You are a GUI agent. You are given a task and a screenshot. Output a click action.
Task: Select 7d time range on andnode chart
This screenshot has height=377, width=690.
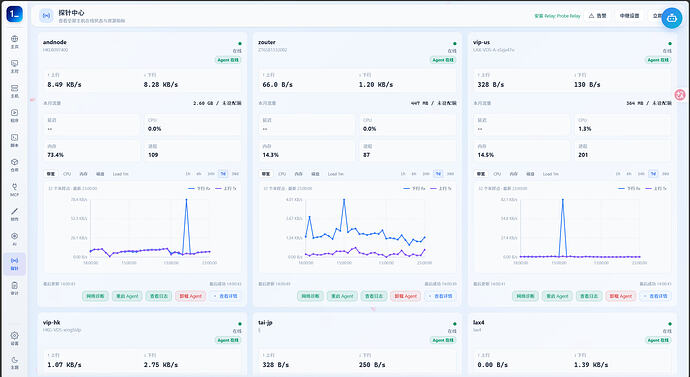[223, 174]
